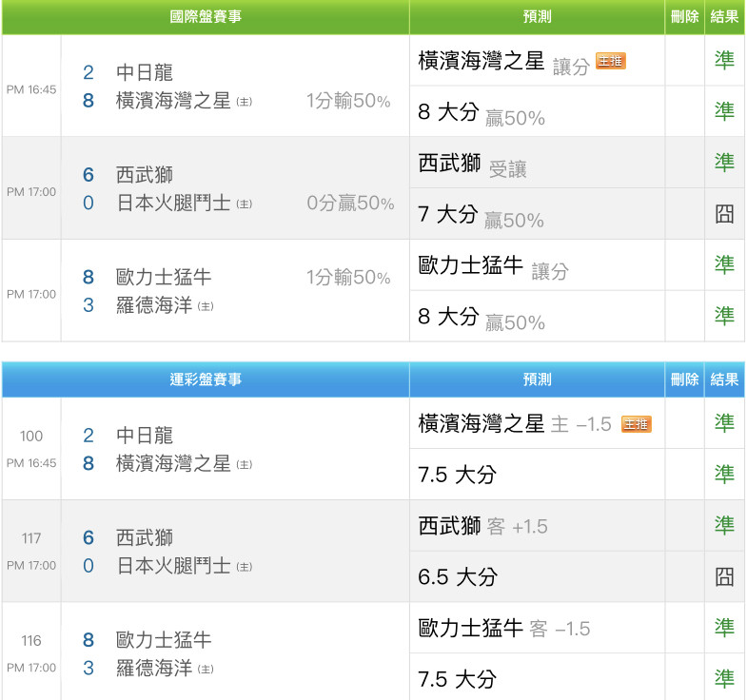Click the 預測 header in green table
The height and width of the screenshot is (700, 747).
[x=537, y=17]
